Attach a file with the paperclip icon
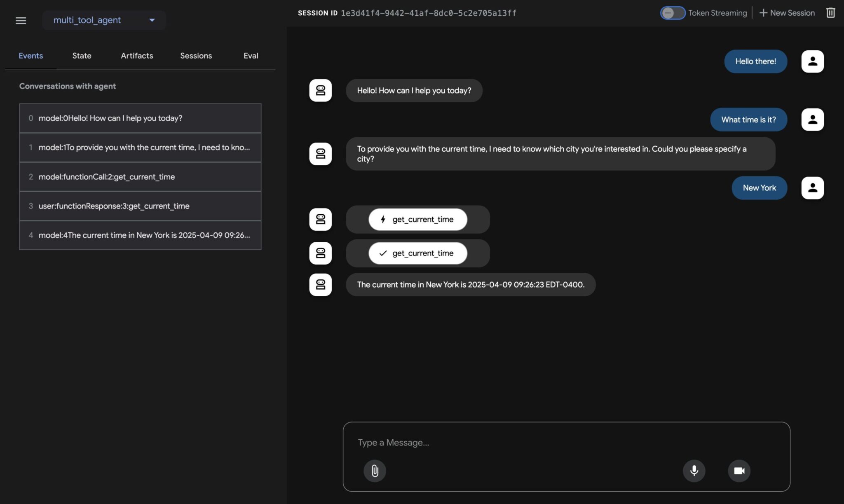This screenshot has height=504, width=844. click(x=374, y=471)
